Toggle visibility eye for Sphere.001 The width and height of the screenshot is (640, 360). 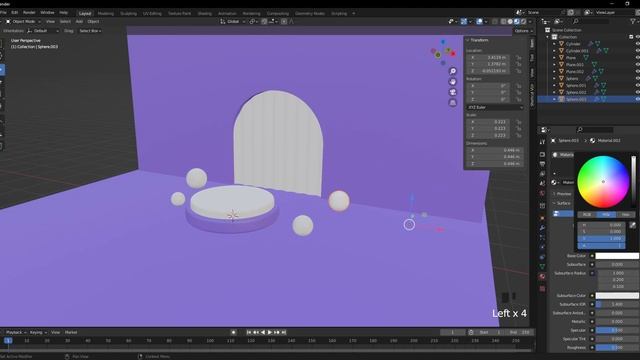[637, 85]
